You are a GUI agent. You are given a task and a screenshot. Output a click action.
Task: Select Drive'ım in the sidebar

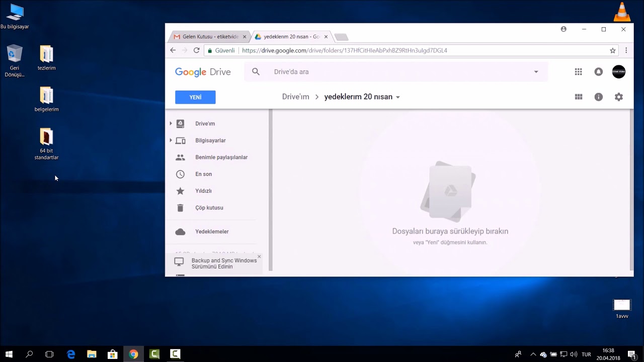205,124
